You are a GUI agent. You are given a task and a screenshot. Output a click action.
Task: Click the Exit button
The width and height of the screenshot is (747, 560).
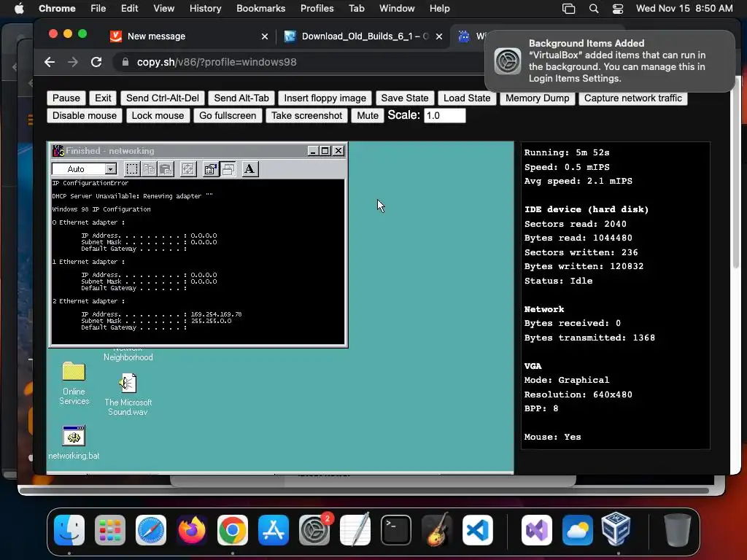coord(103,98)
